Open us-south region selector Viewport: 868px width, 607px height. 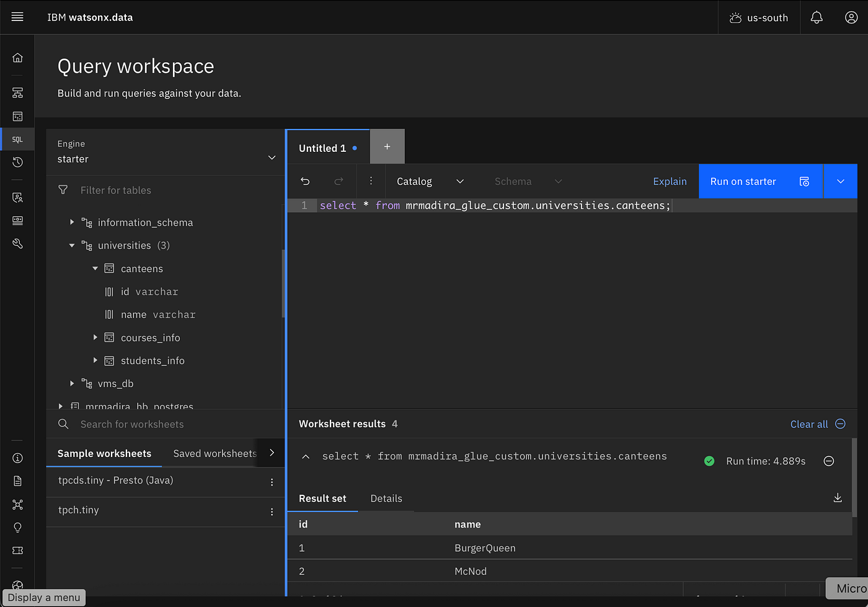[759, 17]
